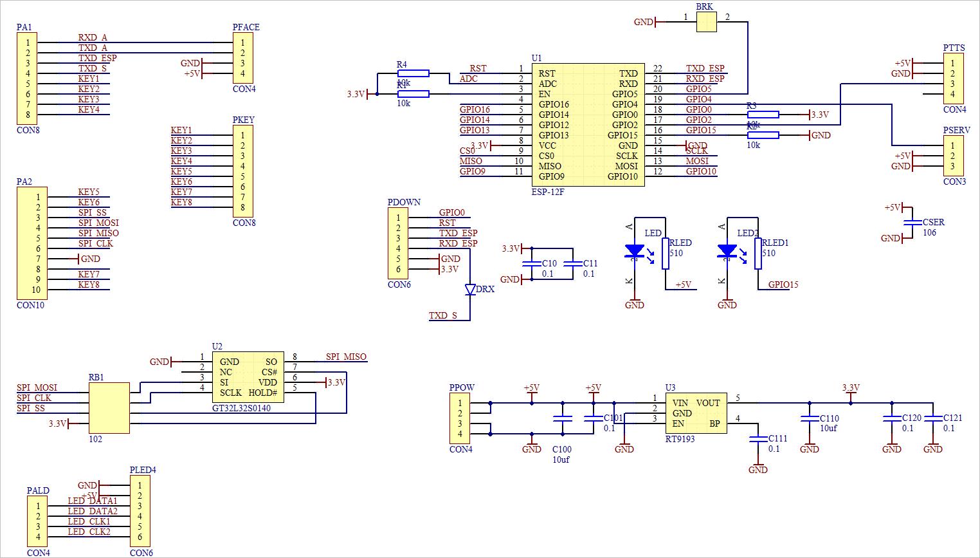The width and height of the screenshot is (980, 558).
Task: Click the SPI_MISO net label on PA2
Action: coord(98,233)
